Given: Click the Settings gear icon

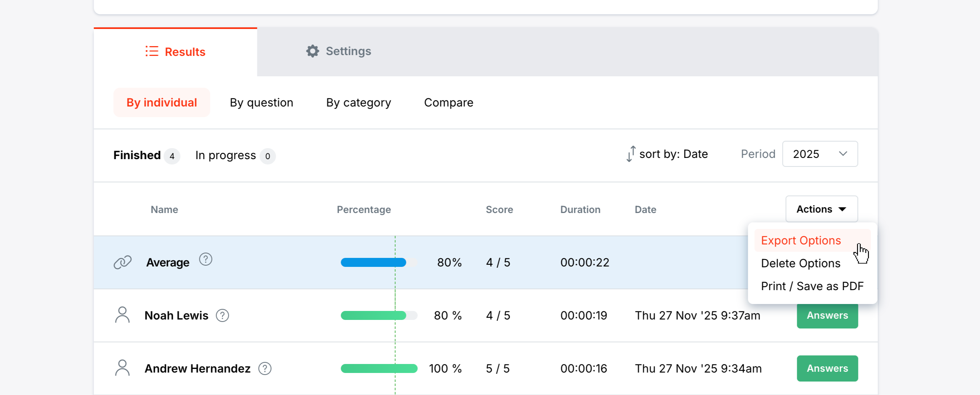Looking at the screenshot, I should tap(312, 51).
